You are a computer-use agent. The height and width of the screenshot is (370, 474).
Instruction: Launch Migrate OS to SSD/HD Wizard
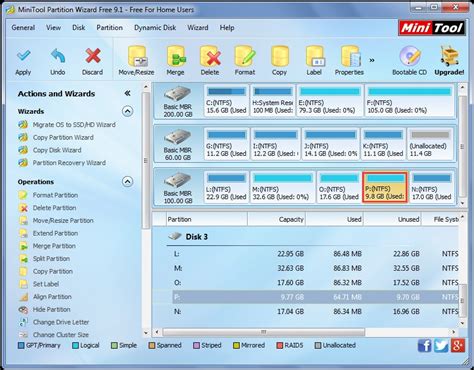coord(67,125)
